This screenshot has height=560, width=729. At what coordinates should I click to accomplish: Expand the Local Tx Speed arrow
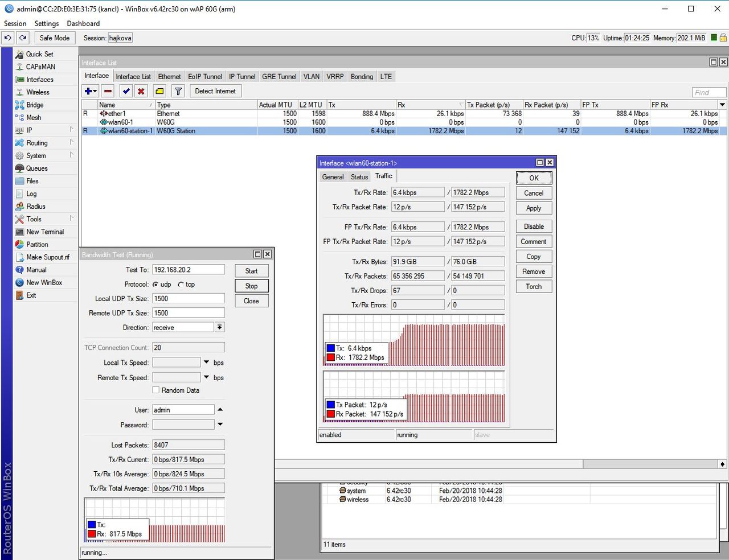pyautogui.click(x=206, y=362)
